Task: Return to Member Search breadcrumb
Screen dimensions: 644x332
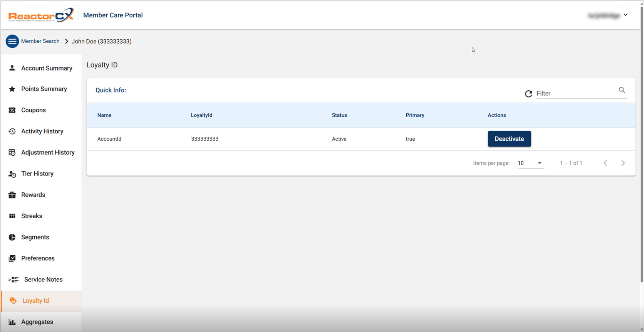Action: point(40,41)
